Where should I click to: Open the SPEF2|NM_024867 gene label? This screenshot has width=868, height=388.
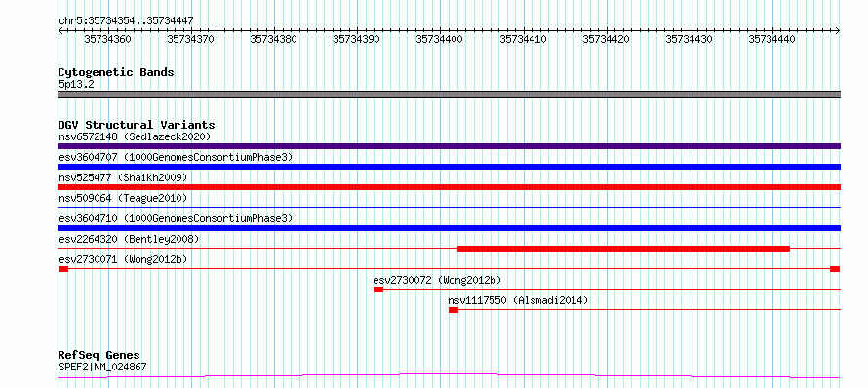tap(102, 367)
